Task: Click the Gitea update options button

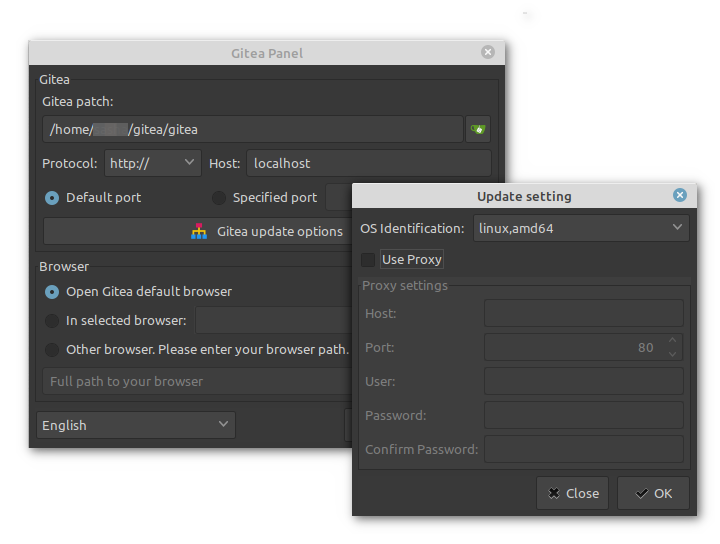Action: click(x=198, y=231)
